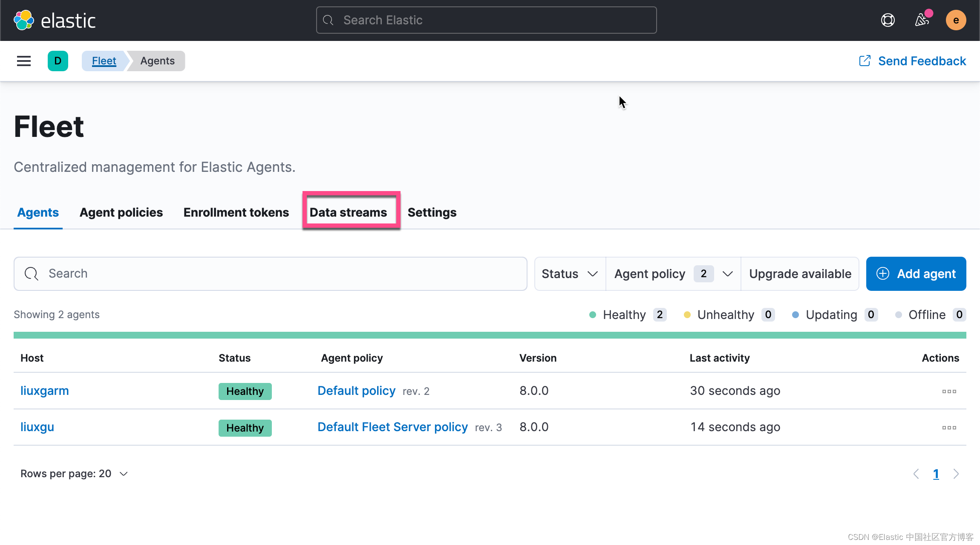Image resolution: width=980 pixels, height=545 pixels.
Task: Click the Search Elastic field at top
Action: point(486,20)
